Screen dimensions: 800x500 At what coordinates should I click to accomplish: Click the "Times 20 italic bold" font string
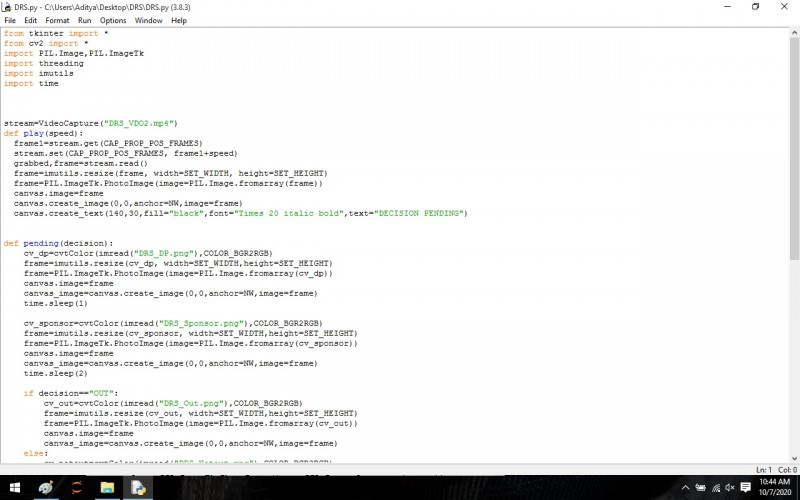click(x=289, y=213)
